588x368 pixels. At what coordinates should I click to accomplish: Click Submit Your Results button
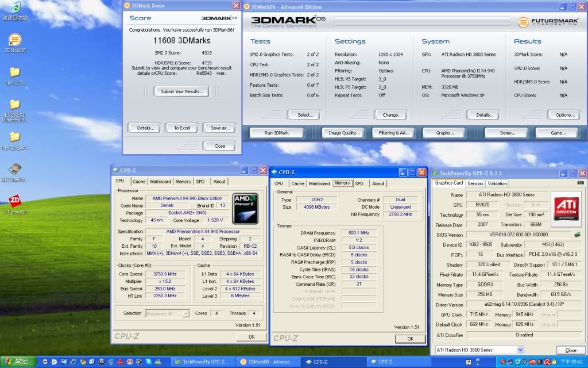coord(182,91)
